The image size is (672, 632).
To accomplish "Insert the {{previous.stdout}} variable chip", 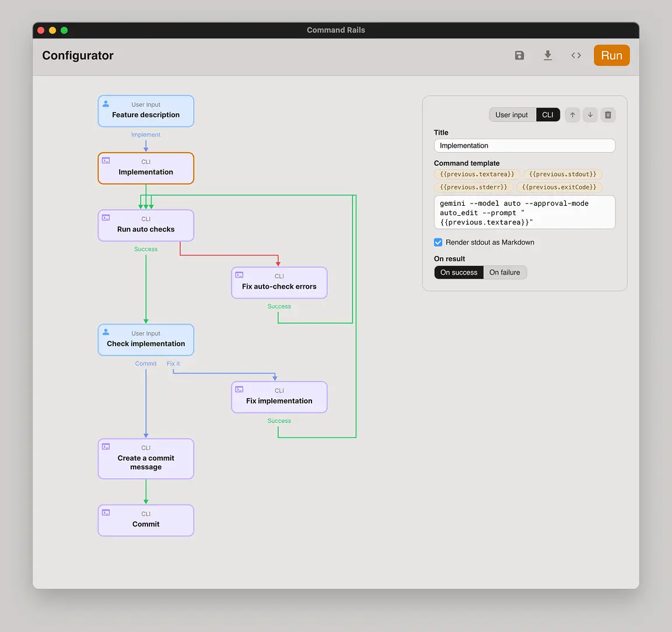I will 562,174.
